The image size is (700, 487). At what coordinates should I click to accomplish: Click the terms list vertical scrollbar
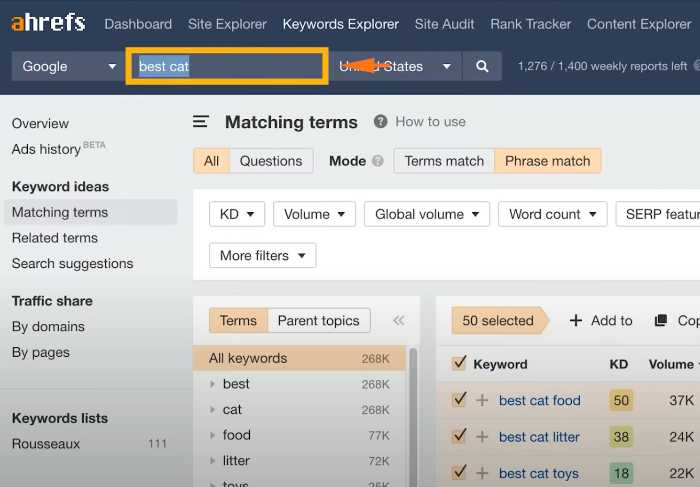413,415
